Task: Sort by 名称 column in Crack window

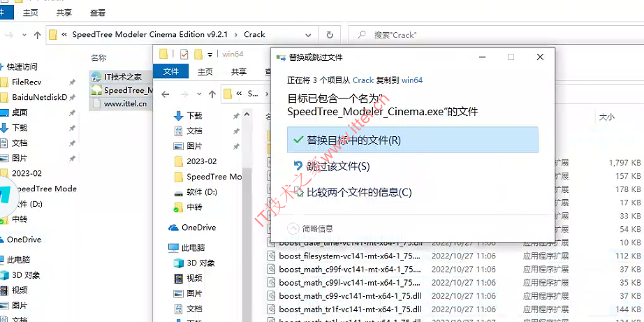Action: point(98,58)
